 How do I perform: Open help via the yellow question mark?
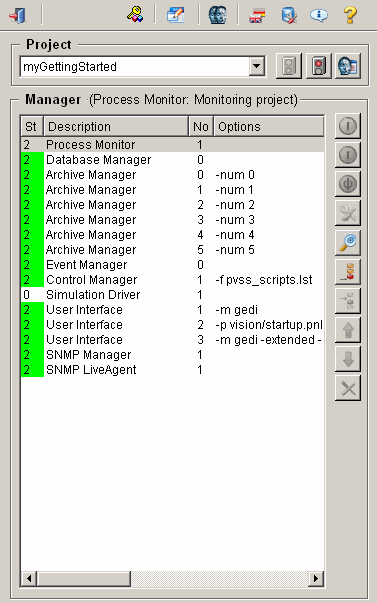point(350,15)
